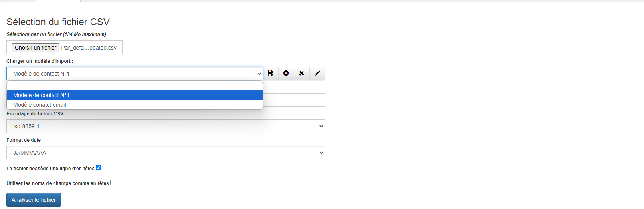
Task: Click 'Analyser le fichier' button
Action: [34, 200]
